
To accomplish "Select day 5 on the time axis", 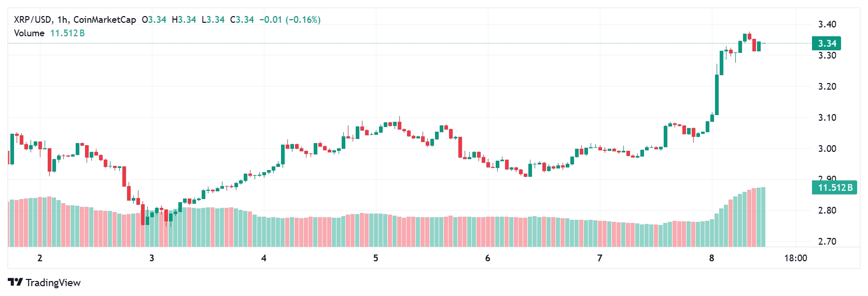I will 376,258.
